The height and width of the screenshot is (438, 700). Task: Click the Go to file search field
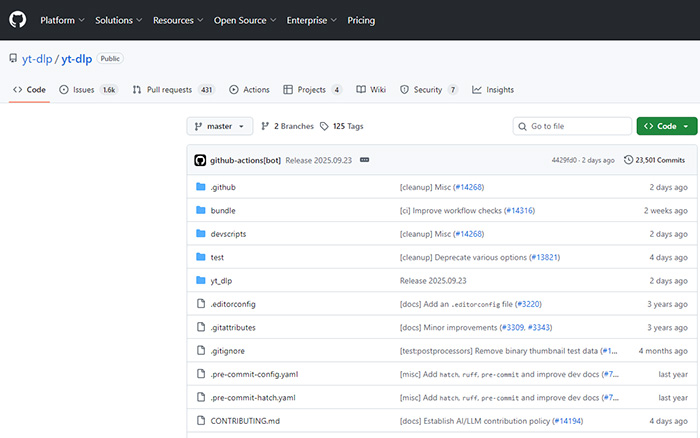[574, 126]
